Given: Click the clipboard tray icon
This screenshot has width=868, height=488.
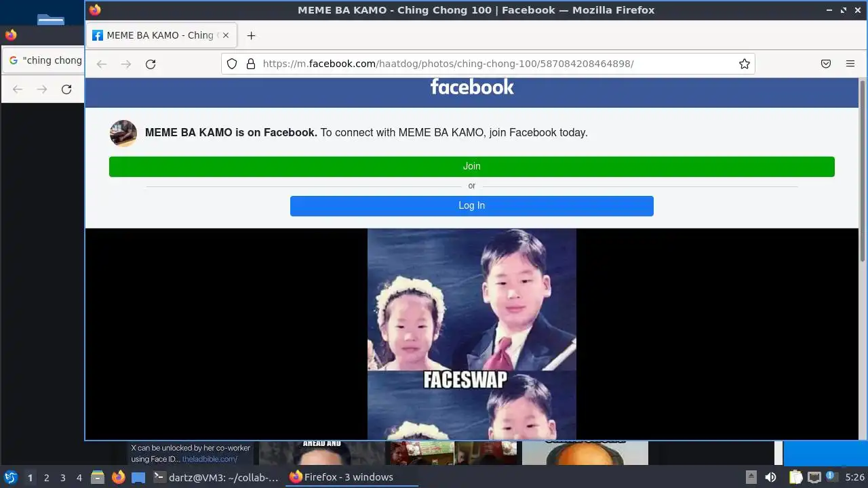Looking at the screenshot, I should [x=795, y=477].
